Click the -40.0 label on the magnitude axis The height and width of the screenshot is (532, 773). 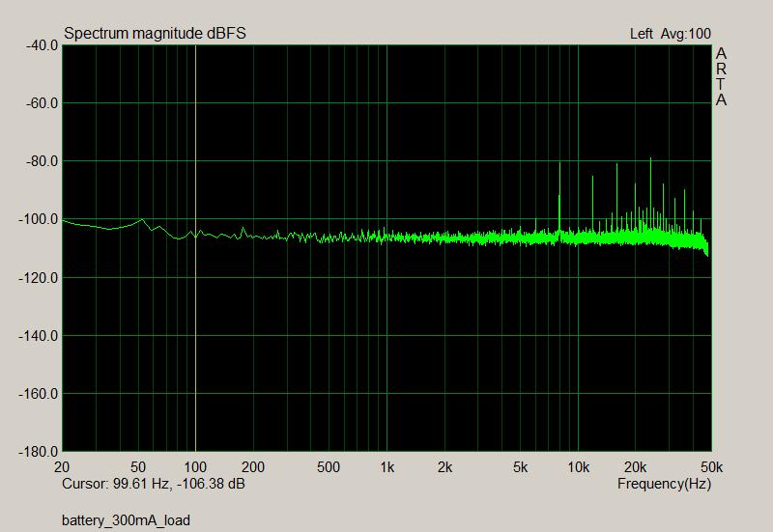pyautogui.click(x=41, y=44)
